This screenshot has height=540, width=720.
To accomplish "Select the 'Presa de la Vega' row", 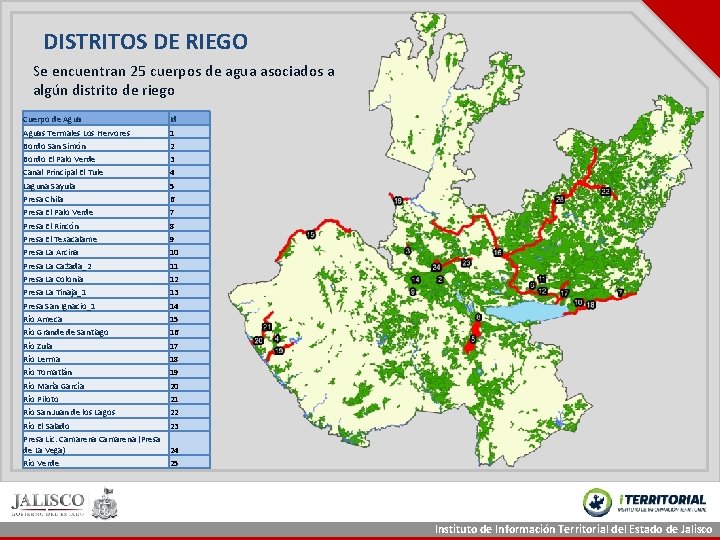I will click(x=116, y=444).
